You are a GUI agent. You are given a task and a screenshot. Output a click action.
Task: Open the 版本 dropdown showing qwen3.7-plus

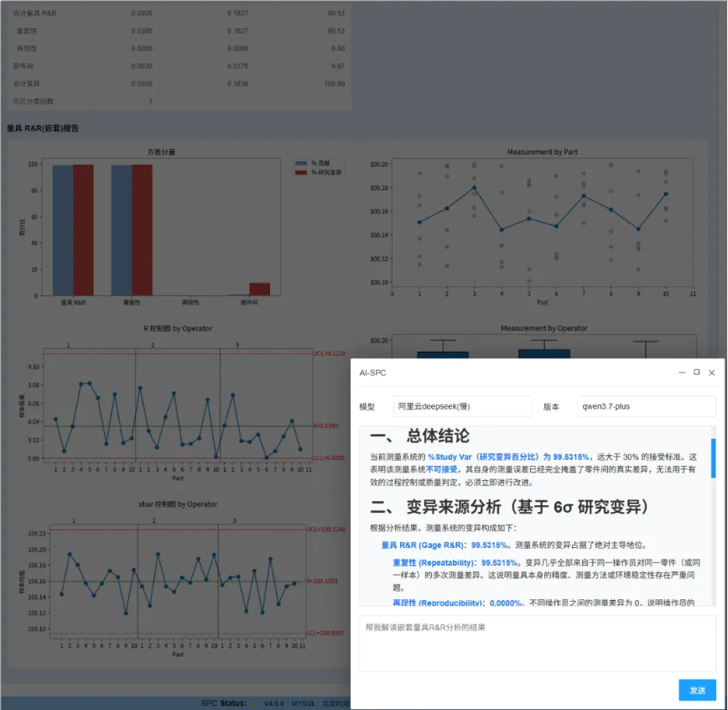click(647, 406)
